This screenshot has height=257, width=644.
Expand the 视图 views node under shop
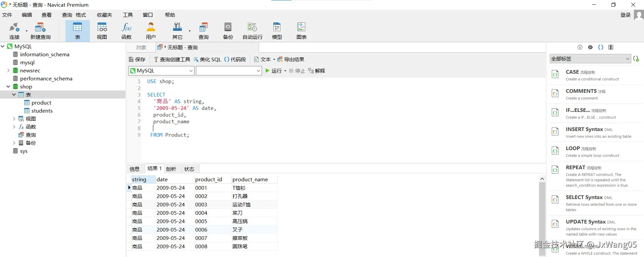(14, 119)
